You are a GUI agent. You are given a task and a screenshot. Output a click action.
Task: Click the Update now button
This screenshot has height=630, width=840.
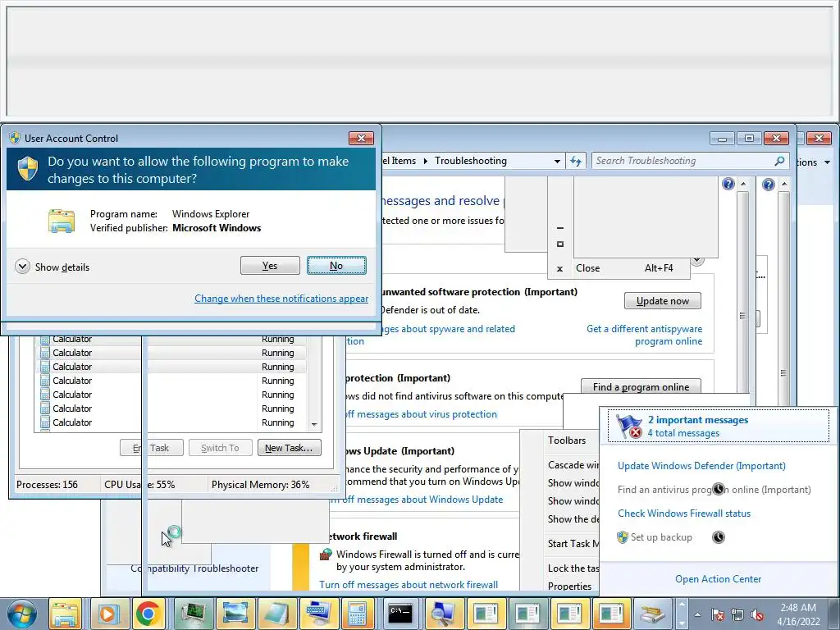pos(663,301)
